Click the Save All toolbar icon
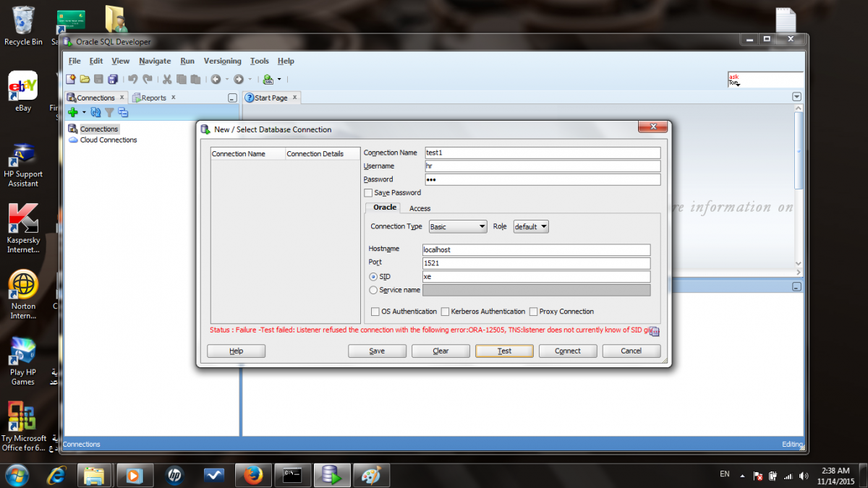 pyautogui.click(x=113, y=80)
